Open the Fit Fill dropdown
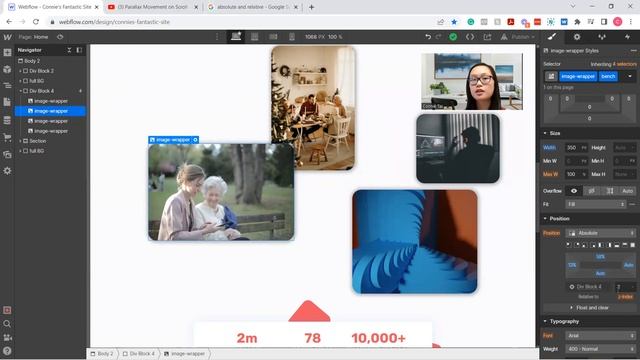 pos(596,204)
